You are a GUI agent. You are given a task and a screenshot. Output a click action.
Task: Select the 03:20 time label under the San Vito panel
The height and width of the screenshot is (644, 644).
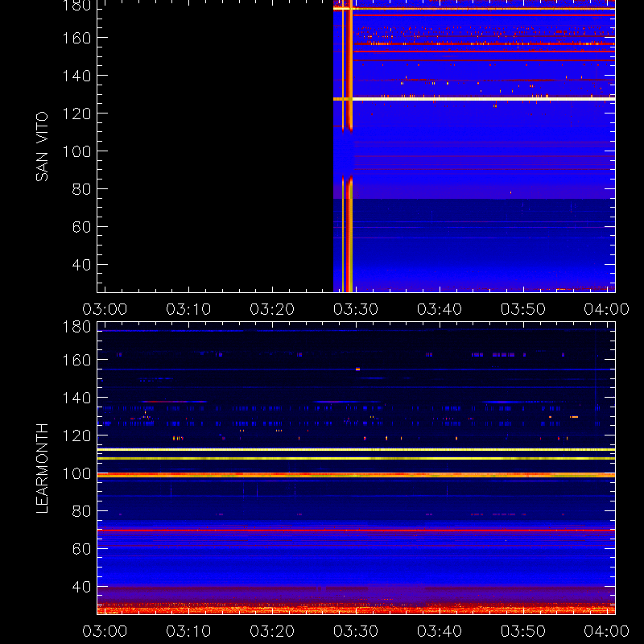(272, 309)
